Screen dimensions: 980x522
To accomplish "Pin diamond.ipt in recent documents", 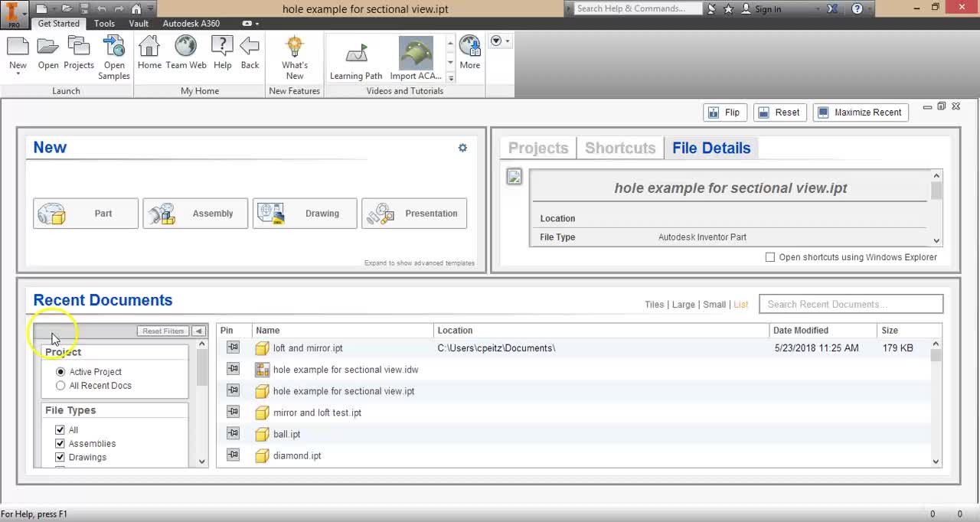I will (233, 455).
